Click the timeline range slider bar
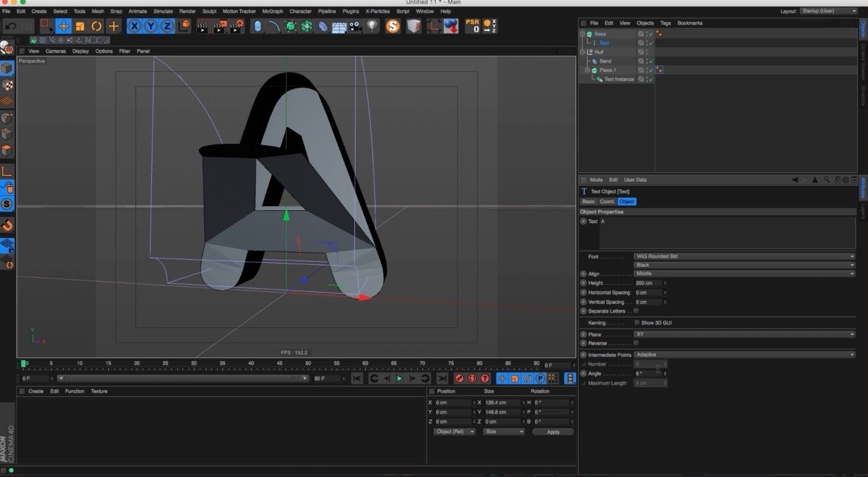This screenshot has height=477, width=868. (x=183, y=378)
